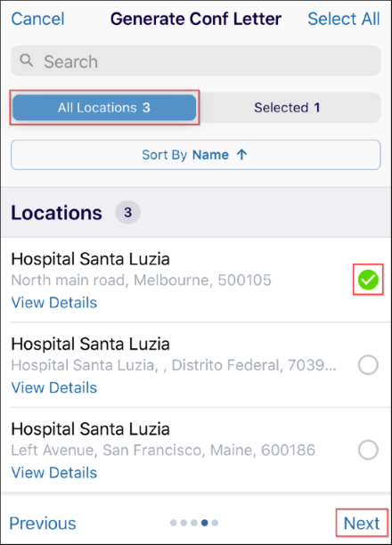Switch to the All Locations tab
392x545 pixels.
click(x=104, y=108)
